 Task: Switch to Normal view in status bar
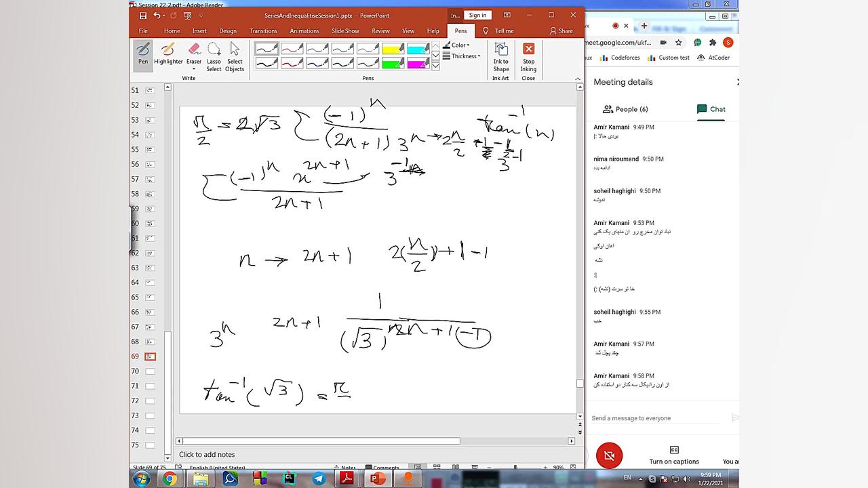pyautogui.click(x=418, y=467)
